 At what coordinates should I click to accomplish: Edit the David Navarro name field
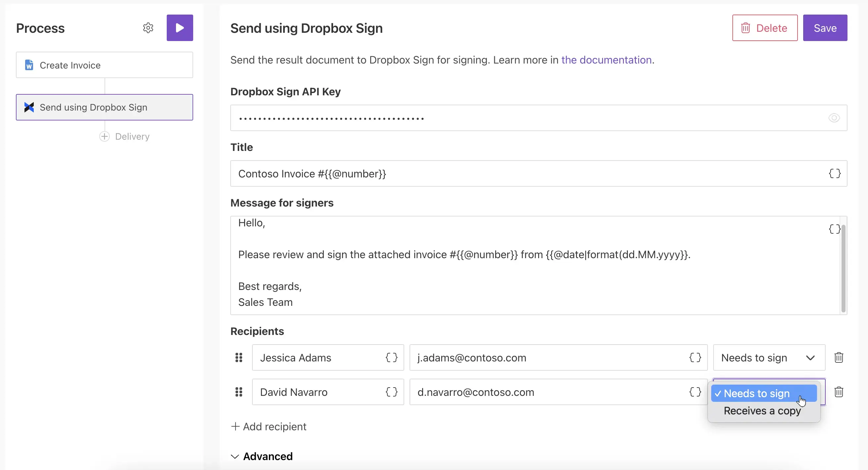(x=327, y=392)
